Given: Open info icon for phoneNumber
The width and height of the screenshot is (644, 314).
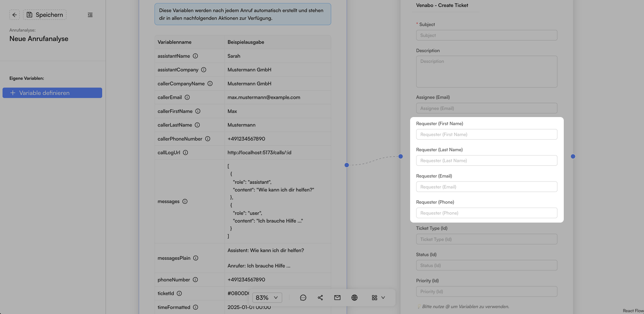Looking at the screenshot, I should (x=195, y=280).
